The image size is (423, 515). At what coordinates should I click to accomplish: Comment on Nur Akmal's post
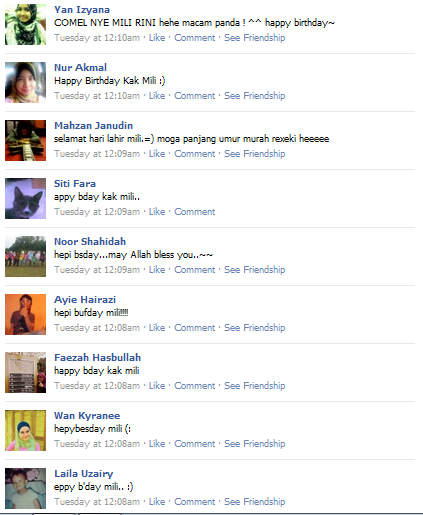[x=195, y=96]
